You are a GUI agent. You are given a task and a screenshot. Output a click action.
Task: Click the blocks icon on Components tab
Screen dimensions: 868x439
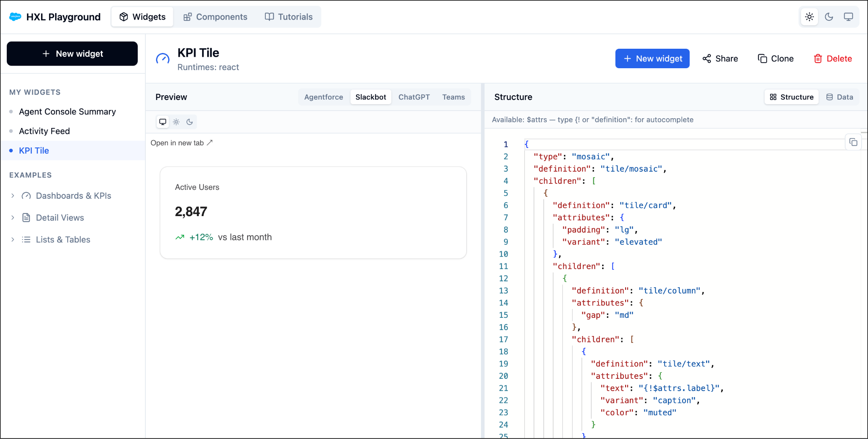pos(187,17)
